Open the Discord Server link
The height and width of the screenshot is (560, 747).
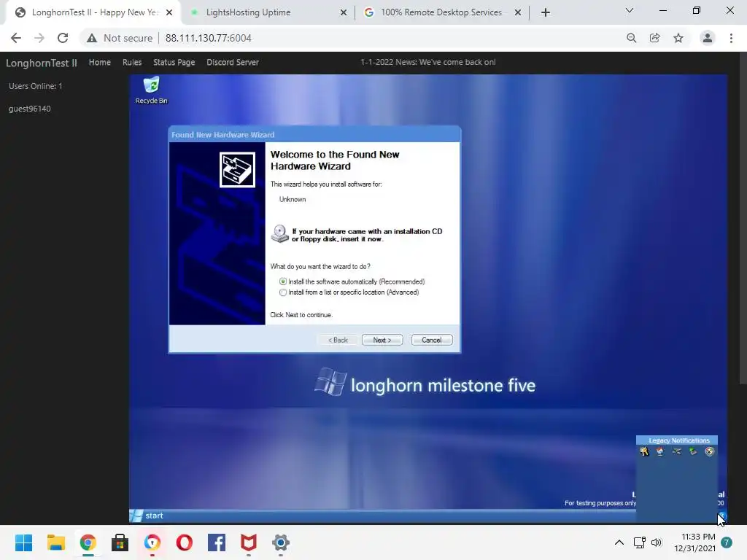pyautogui.click(x=233, y=63)
